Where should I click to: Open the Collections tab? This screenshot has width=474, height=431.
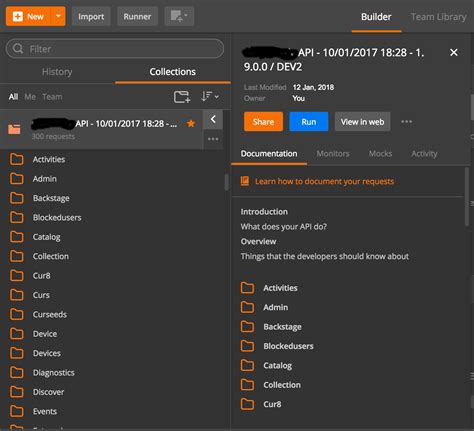[173, 72]
